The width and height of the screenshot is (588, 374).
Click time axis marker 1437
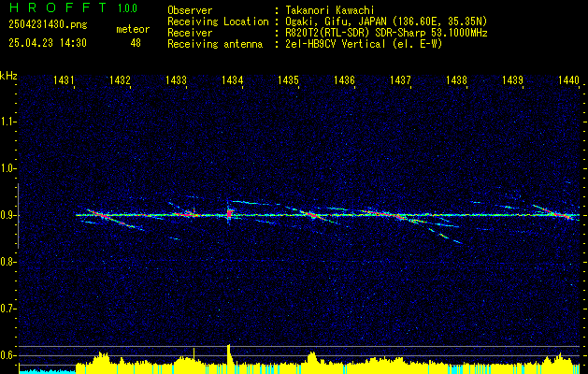(x=400, y=79)
